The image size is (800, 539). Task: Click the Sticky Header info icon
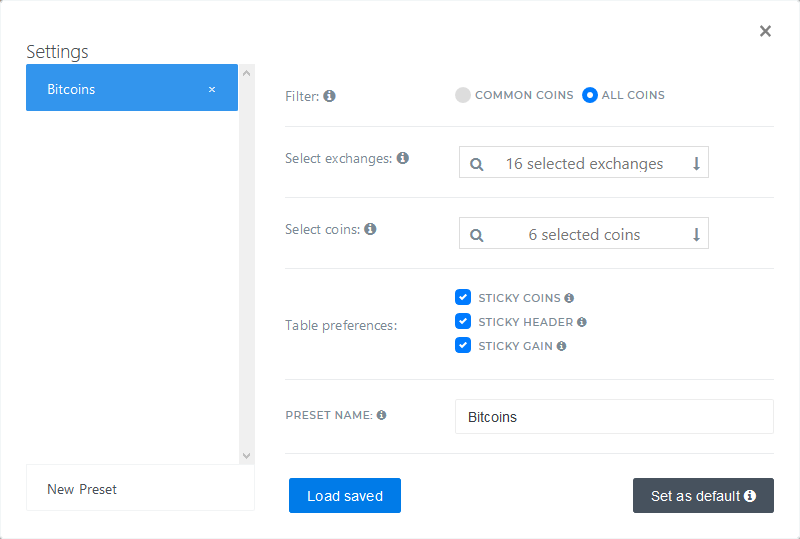(x=582, y=322)
